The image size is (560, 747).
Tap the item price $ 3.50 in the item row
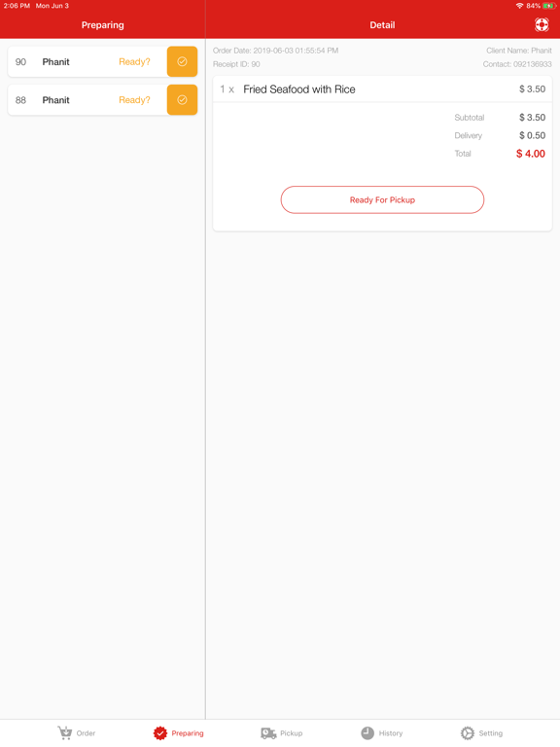(x=533, y=89)
